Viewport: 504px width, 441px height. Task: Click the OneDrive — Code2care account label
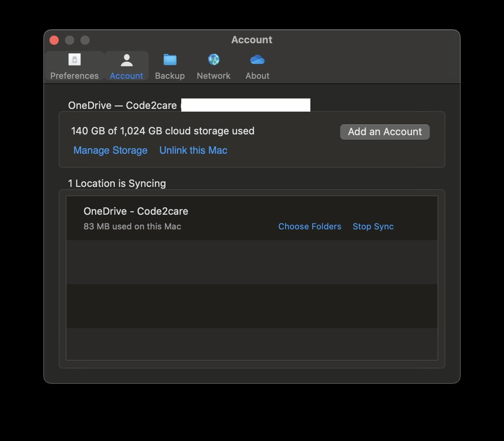pyautogui.click(x=122, y=105)
